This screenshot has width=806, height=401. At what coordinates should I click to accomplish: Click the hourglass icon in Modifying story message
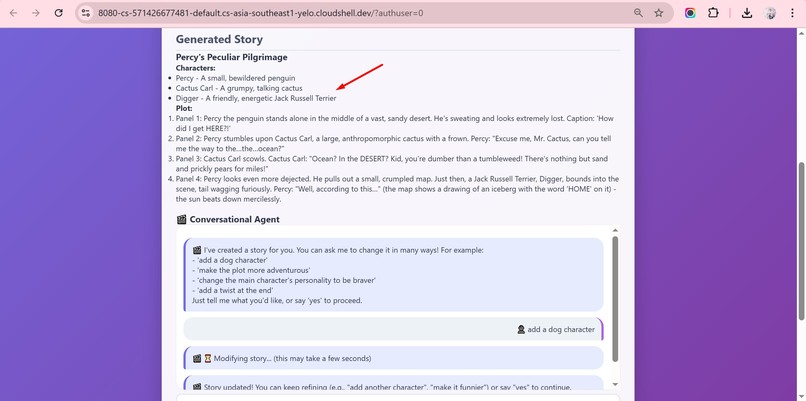(x=208, y=358)
